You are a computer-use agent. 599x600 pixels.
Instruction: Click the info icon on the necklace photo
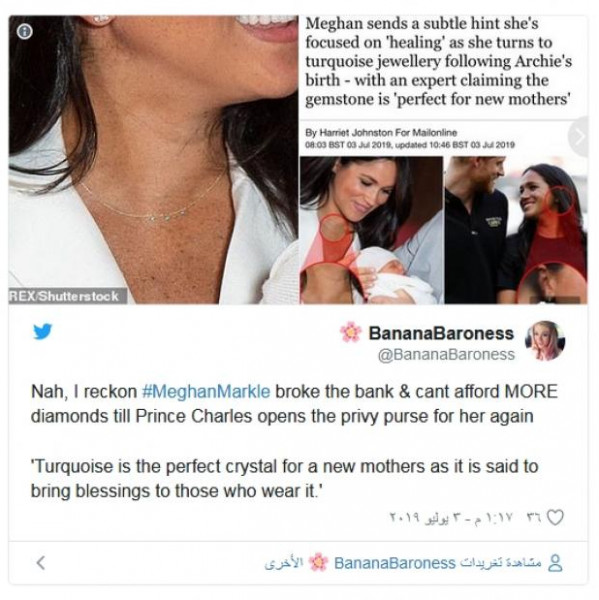pyautogui.click(x=25, y=31)
